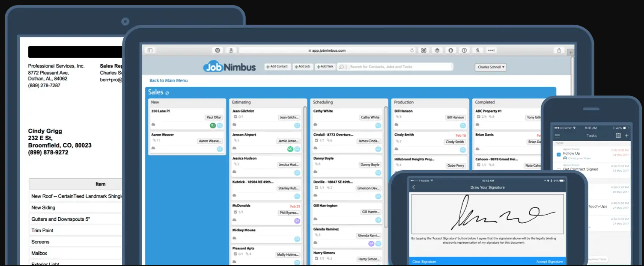Image resolution: width=644 pixels, height=266 pixels.
Task: Click the Paul Ollar tag on 350 Lane Pl card
Action: pos(213,117)
